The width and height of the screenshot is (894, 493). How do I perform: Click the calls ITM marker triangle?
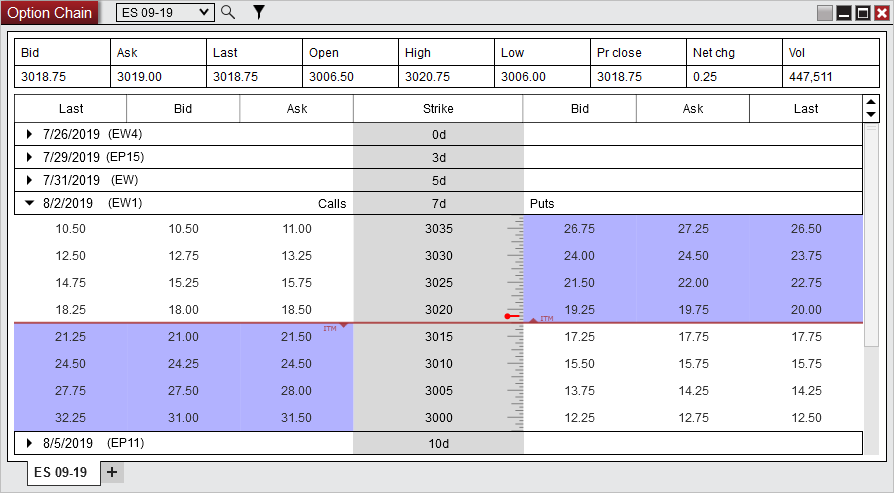tap(344, 326)
